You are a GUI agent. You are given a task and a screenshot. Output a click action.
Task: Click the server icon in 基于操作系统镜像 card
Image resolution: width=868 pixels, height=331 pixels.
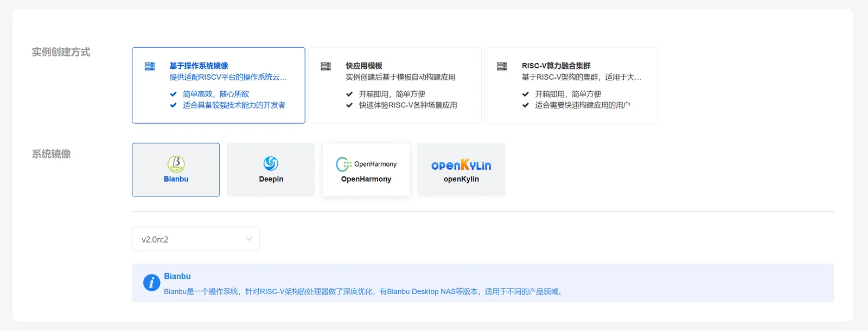(150, 66)
